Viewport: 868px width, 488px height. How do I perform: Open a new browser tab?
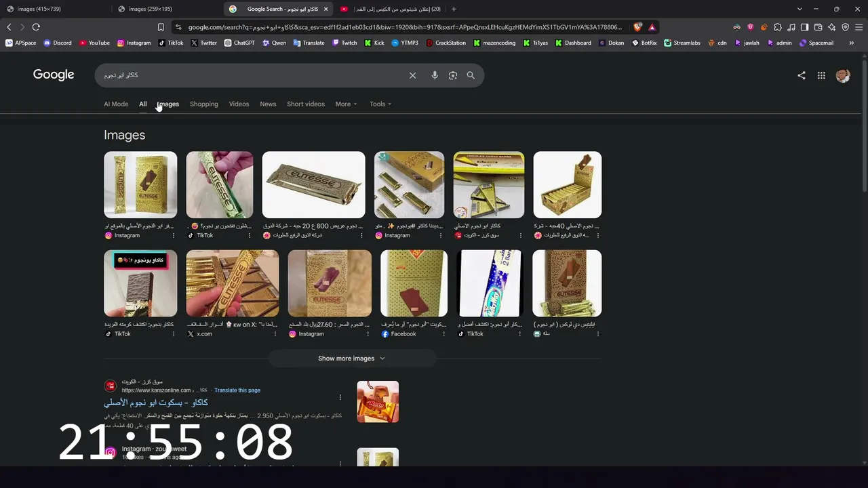click(x=454, y=9)
